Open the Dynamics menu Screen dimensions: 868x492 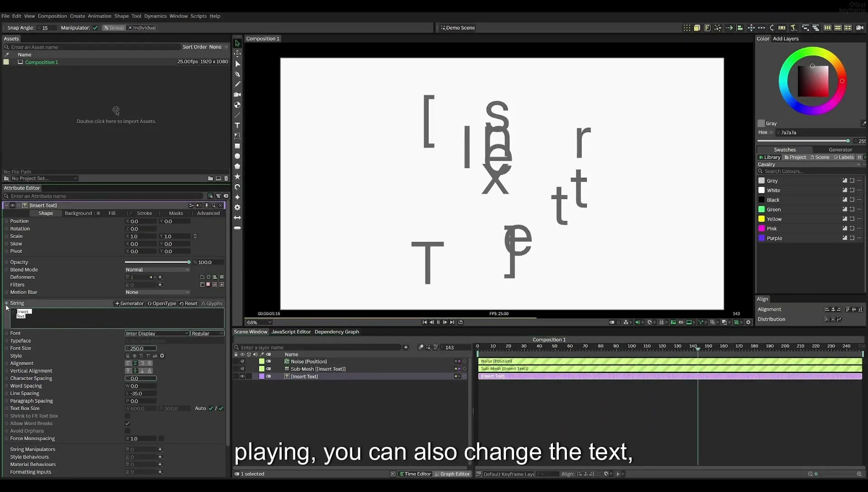click(x=155, y=16)
